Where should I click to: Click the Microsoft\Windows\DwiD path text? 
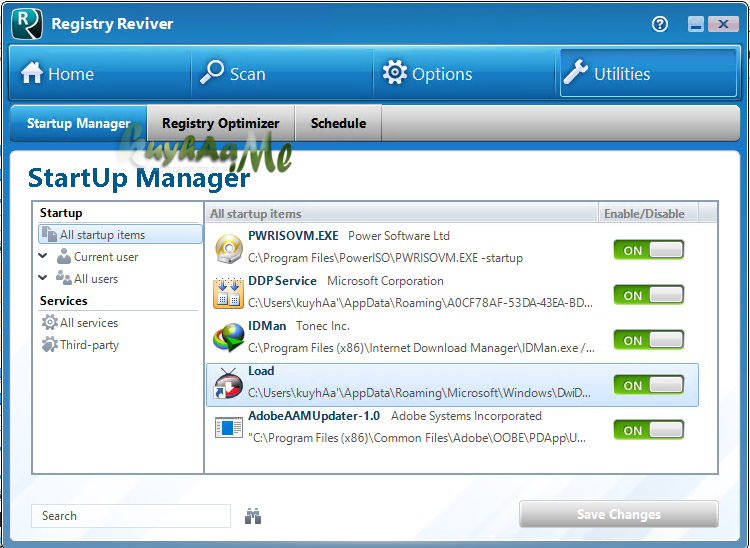(419, 393)
